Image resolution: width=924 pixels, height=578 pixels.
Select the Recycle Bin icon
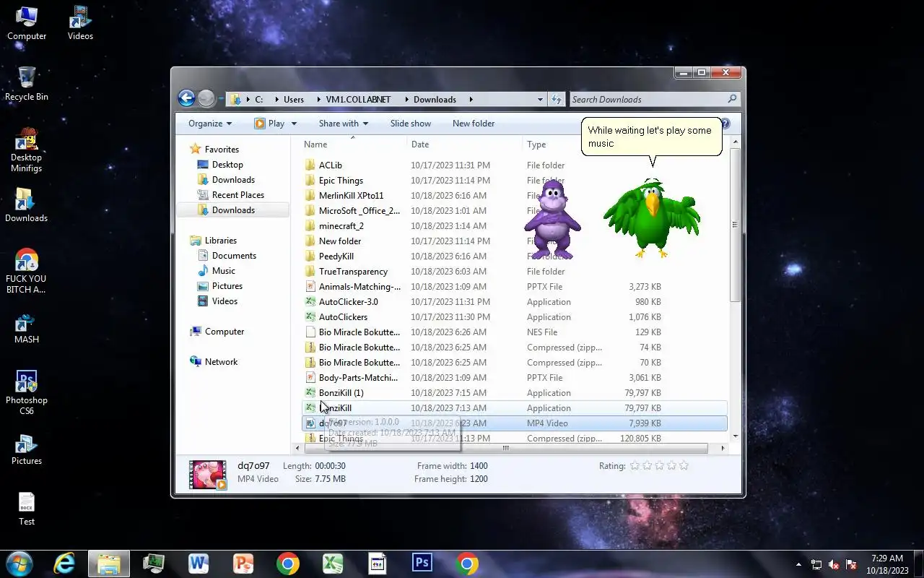click(27, 84)
